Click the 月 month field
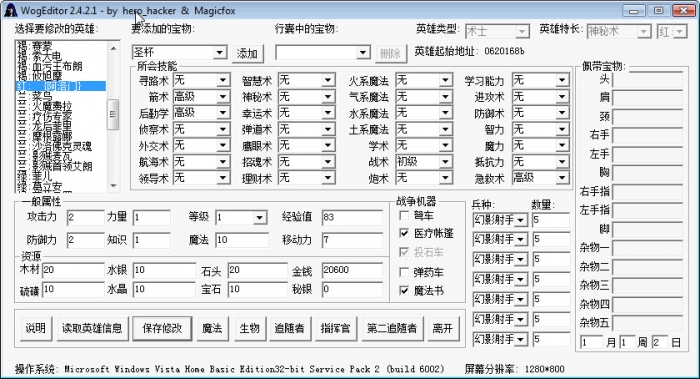700x379 pixels. coord(592,343)
